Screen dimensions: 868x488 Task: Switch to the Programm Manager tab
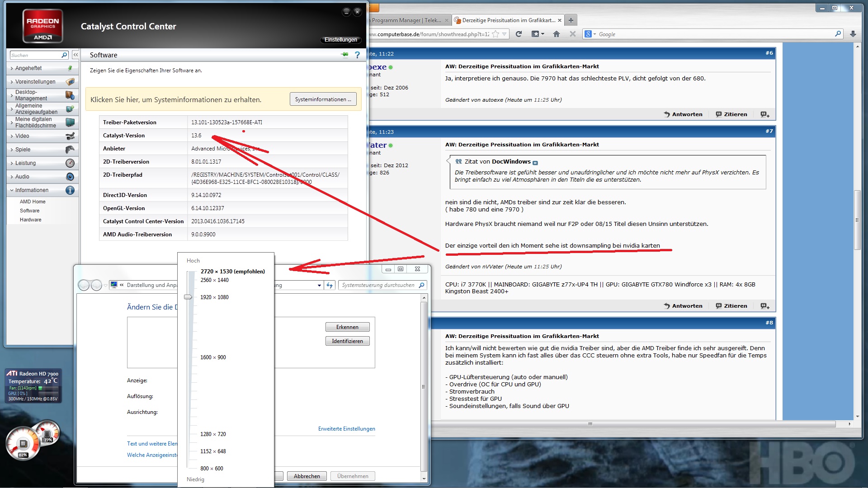tap(406, 20)
